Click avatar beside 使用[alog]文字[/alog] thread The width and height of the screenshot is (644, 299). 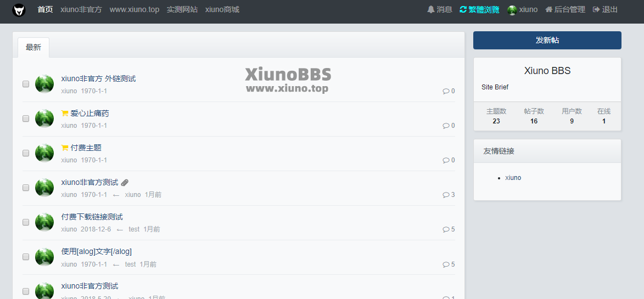coord(44,257)
